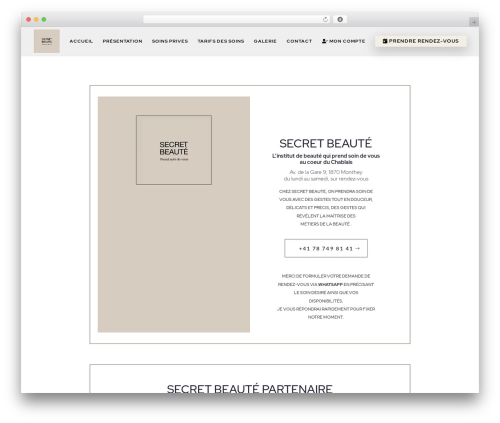500x423 pixels.
Task: Click the Secret Beauté main heading
Action: coord(325,143)
